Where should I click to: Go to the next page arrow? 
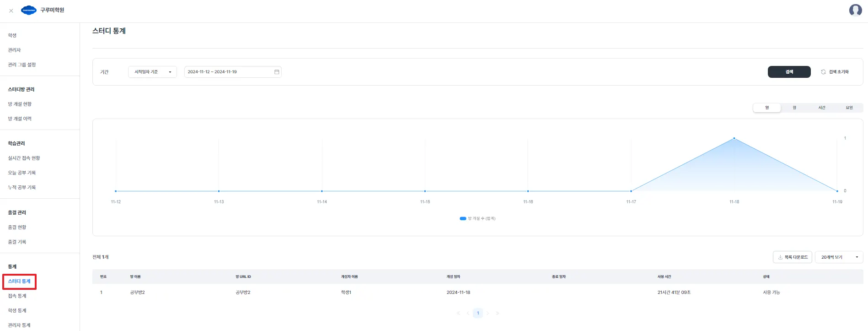coord(488,313)
